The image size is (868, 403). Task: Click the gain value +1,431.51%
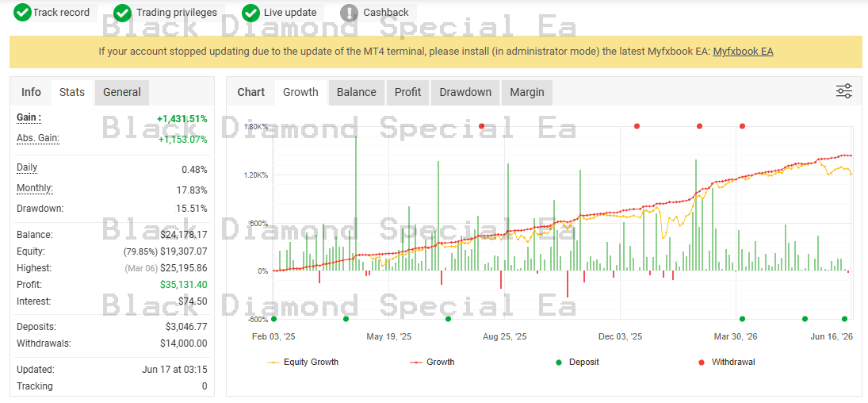pos(182,119)
